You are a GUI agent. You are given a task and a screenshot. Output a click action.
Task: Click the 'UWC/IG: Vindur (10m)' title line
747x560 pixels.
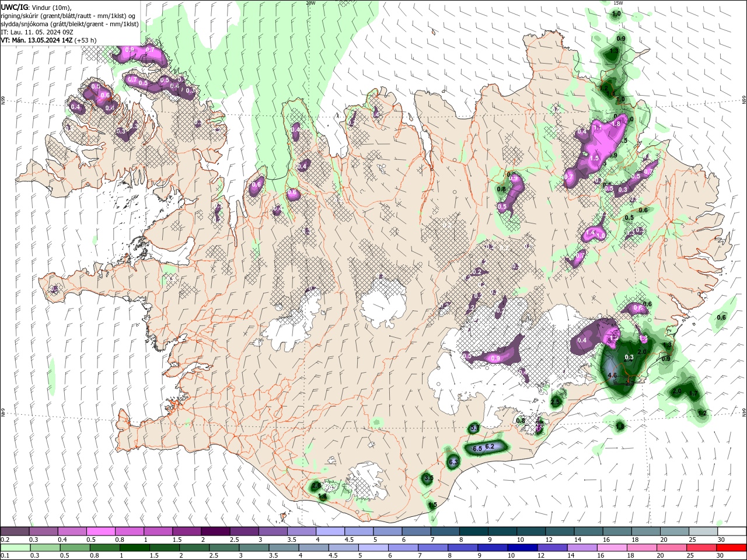[36, 8]
